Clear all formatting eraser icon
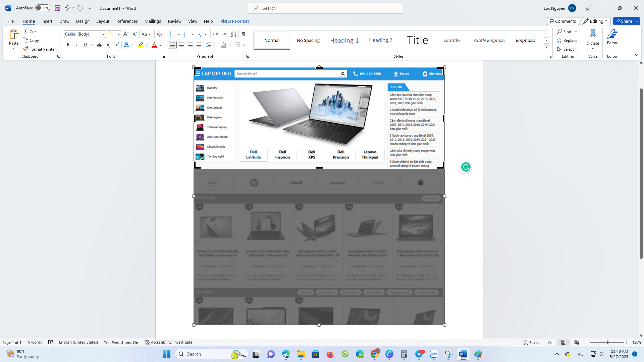 click(x=159, y=34)
